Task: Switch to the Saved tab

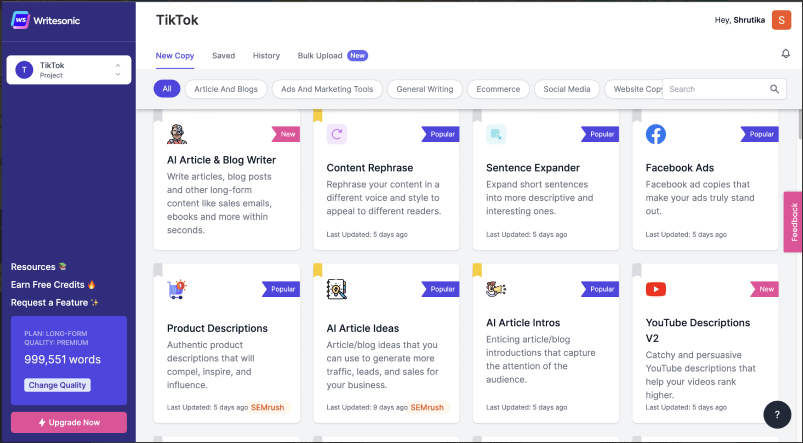Action: [x=223, y=55]
